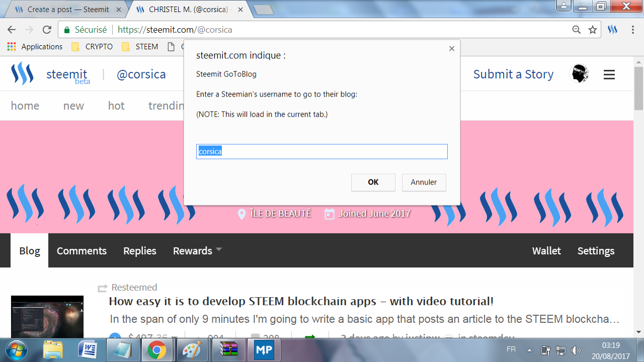Reload the current page
644x362 pixels.
pyautogui.click(x=47, y=30)
